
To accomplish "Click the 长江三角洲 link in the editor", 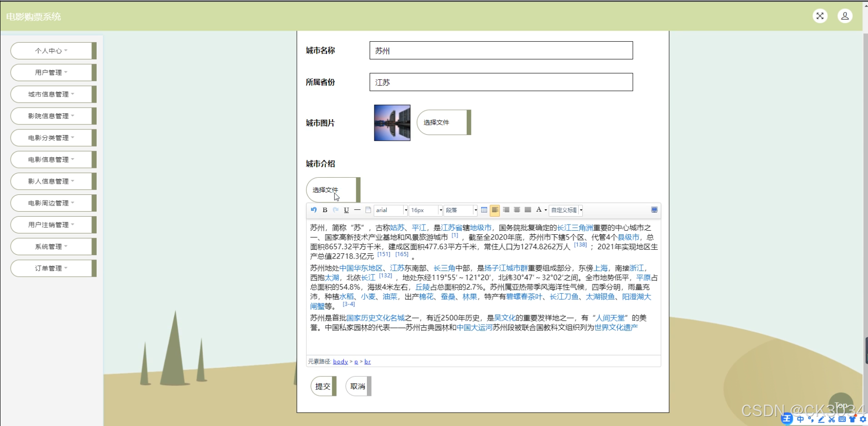I will pos(575,228).
